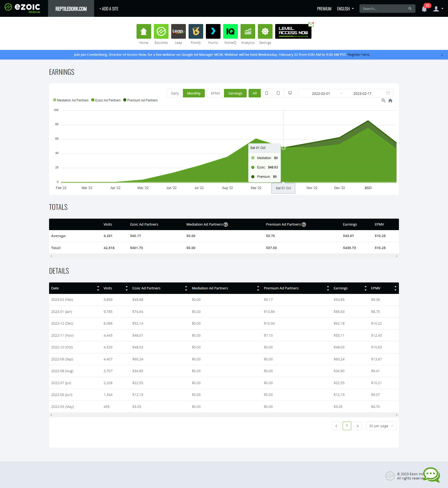The width and height of the screenshot is (448, 488).
Task: Open the NicheIQ app icon
Action: 230,32
